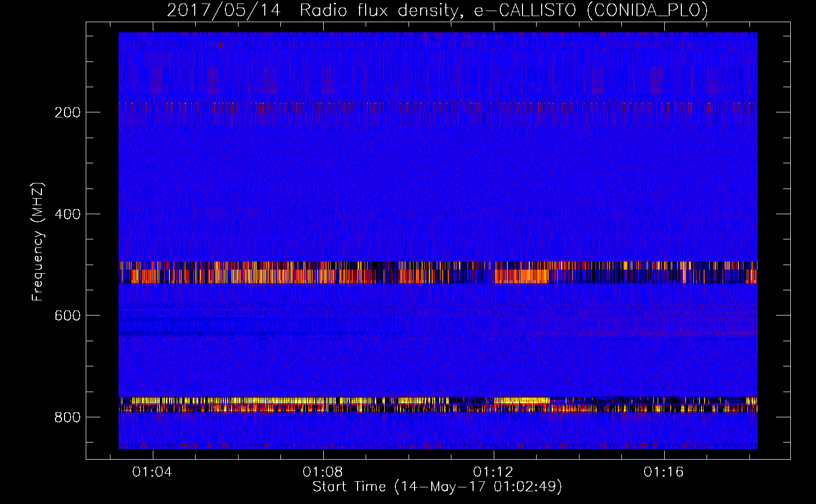
Task: Click the 01:16 time tick label
Action: coord(664,472)
